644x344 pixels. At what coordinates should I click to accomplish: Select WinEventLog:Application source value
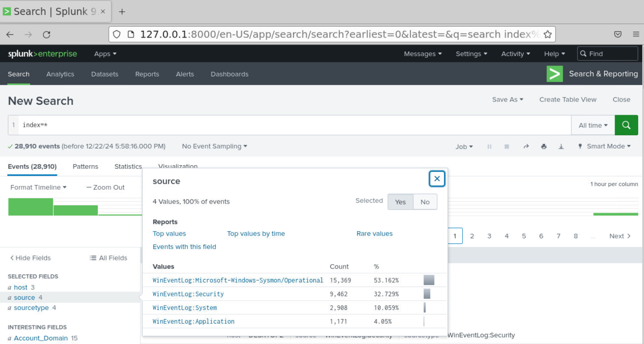click(194, 321)
